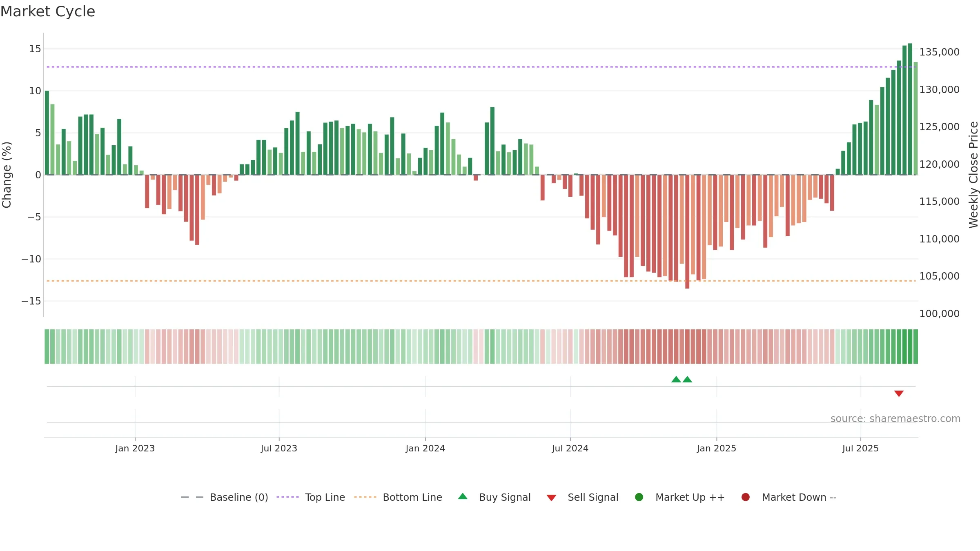Screen dimensions: 980x551
Task: Click the 100,000 price axis label
Action: 939,314
